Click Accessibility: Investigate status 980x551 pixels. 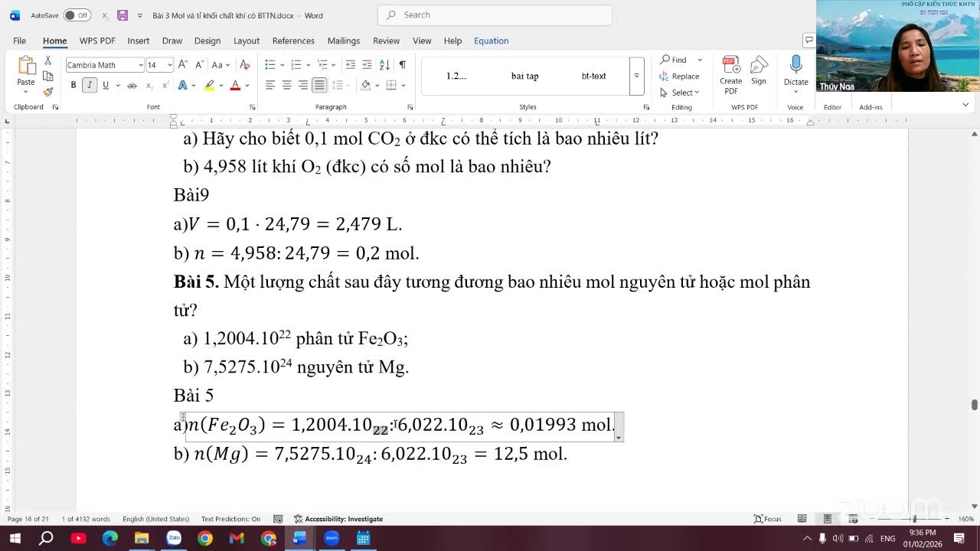coord(338,519)
